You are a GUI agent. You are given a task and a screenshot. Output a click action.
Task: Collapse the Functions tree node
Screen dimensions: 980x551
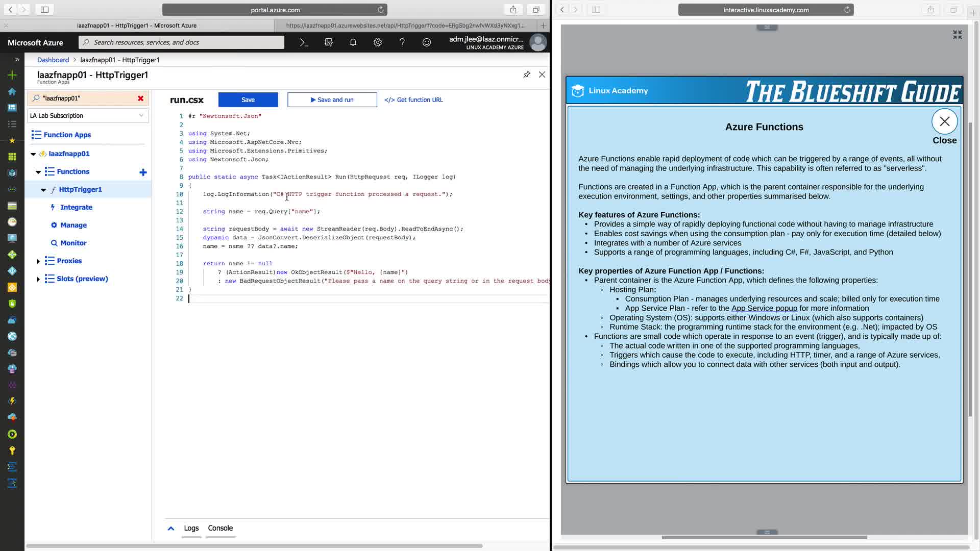38,172
